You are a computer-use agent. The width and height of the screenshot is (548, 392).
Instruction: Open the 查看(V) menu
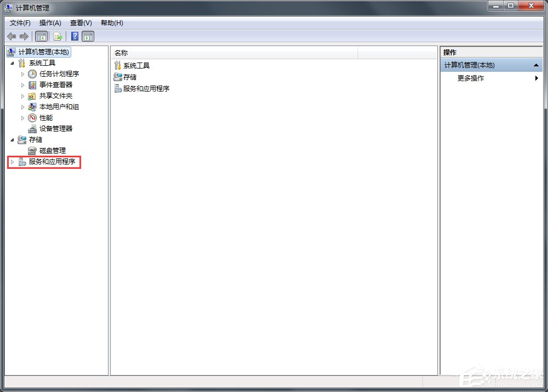point(80,23)
